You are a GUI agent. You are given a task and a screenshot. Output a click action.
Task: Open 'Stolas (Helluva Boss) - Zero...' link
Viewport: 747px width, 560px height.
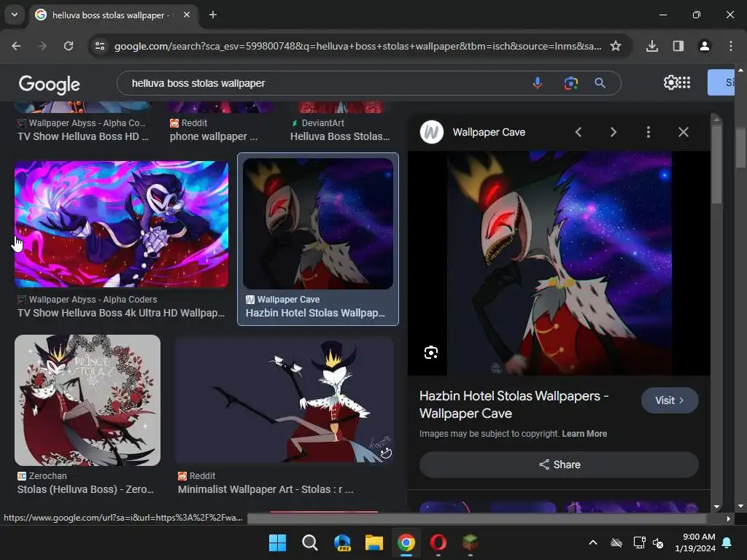click(x=85, y=489)
